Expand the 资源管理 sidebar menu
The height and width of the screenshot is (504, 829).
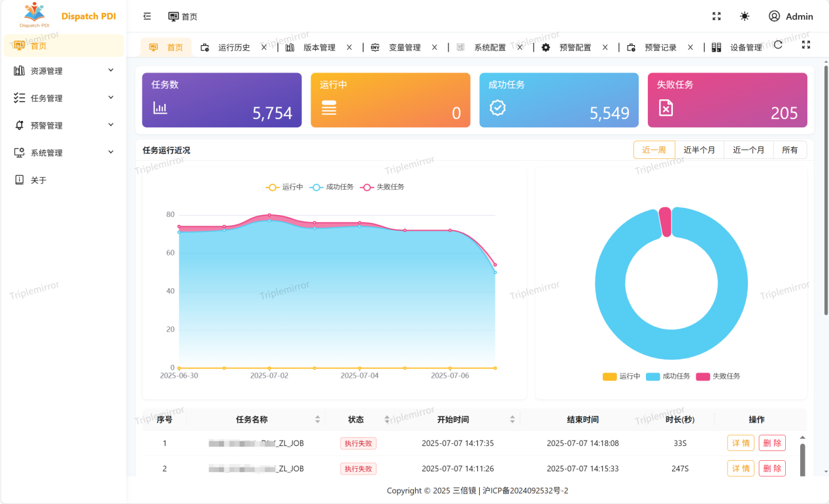[63, 71]
